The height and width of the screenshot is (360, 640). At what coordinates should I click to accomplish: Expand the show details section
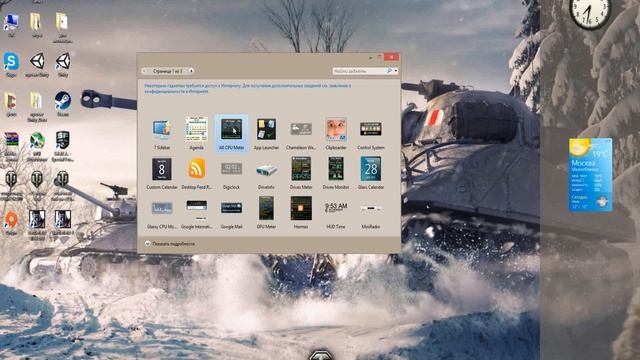(170, 244)
